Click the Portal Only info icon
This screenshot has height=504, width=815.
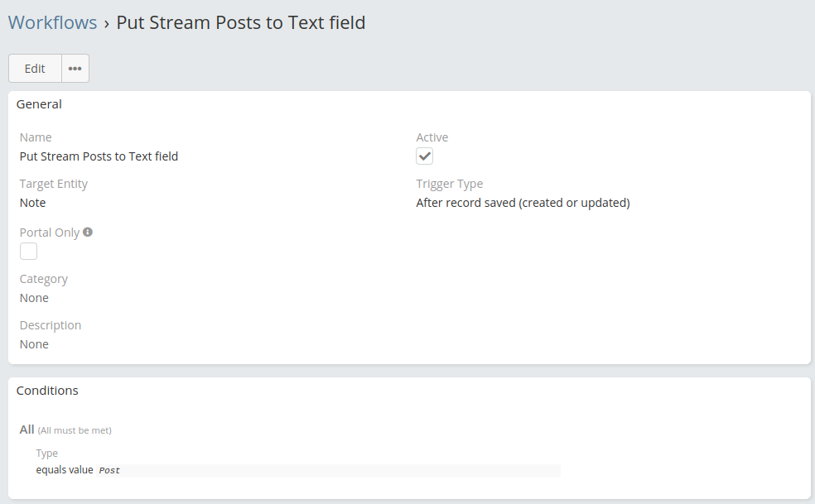pos(88,233)
